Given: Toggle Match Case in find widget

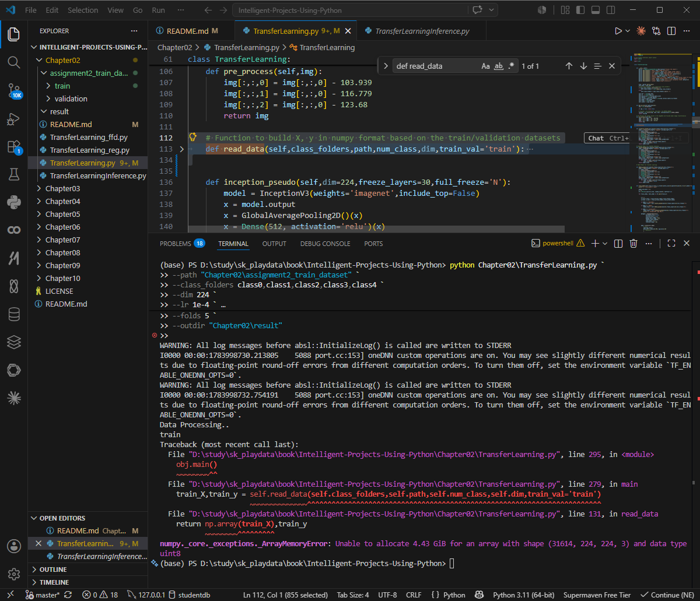Looking at the screenshot, I should pos(486,66).
